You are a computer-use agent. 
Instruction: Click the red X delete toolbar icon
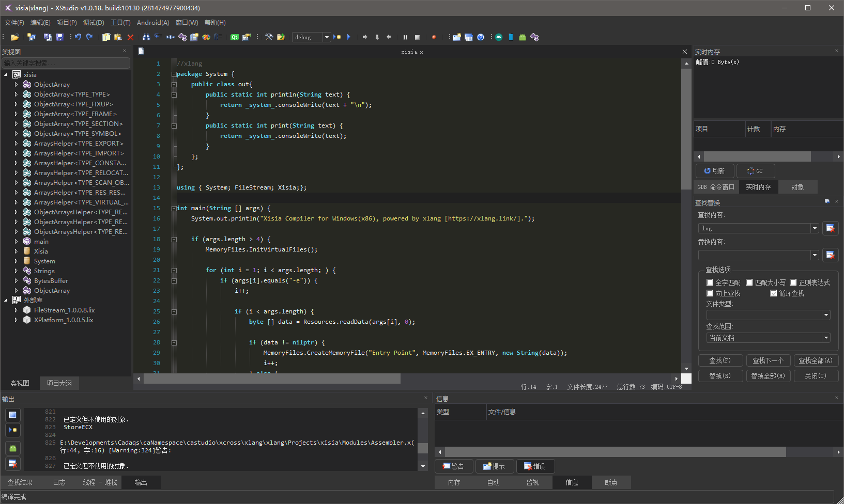(x=130, y=37)
